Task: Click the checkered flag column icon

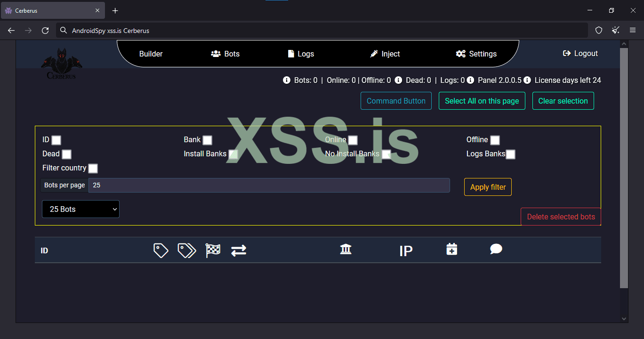Action: pyautogui.click(x=213, y=250)
